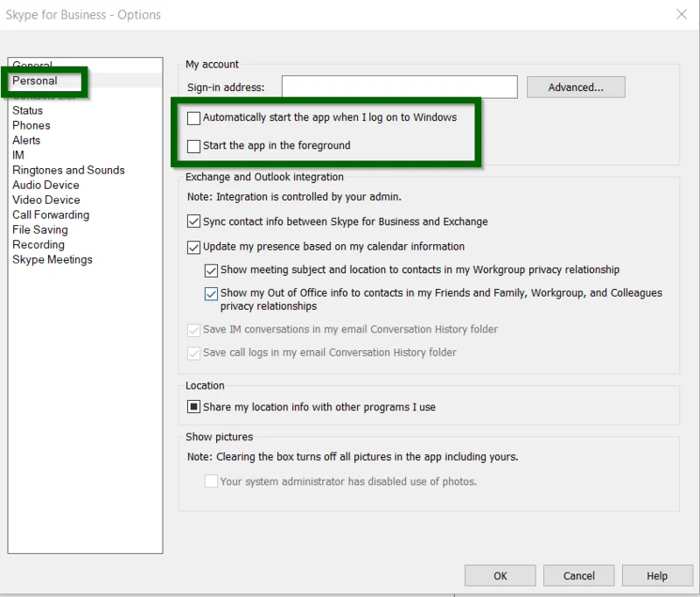Image resolution: width=700 pixels, height=597 pixels.
Task: Click the Cancel button
Action: 578,576
